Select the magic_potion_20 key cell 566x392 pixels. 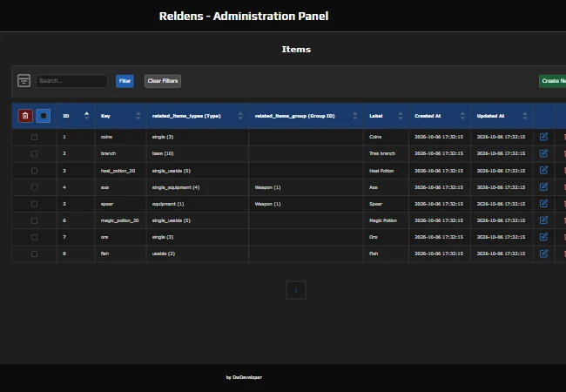coord(119,220)
